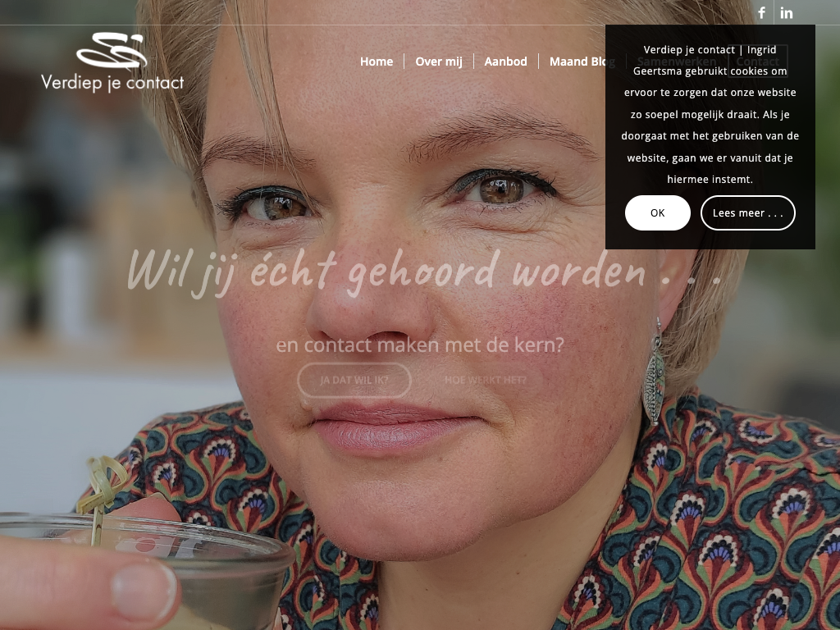The image size is (840, 630).
Task: Click the 'Verdiep je contact' logo text
Action: click(x=112, y=83)
